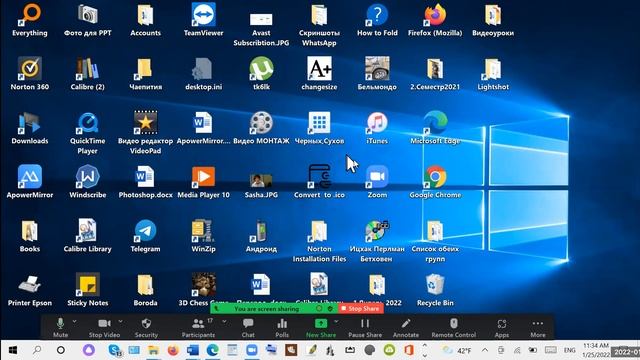The width and height of the screenshot is (640, 360).
Task: Click the red Stop Share button
Action: (x=360, y=309)
